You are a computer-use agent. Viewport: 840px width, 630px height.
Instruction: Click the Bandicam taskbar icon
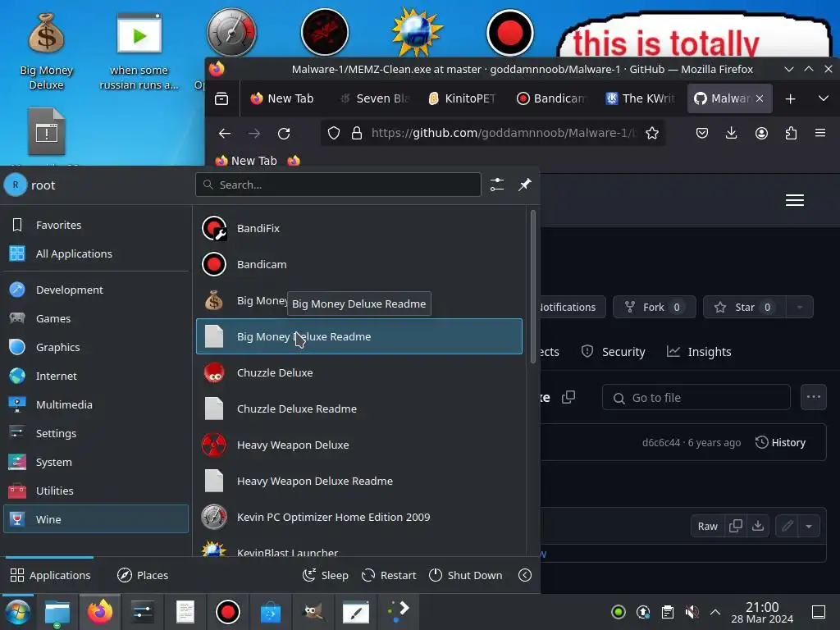click(x=228, y=612)
